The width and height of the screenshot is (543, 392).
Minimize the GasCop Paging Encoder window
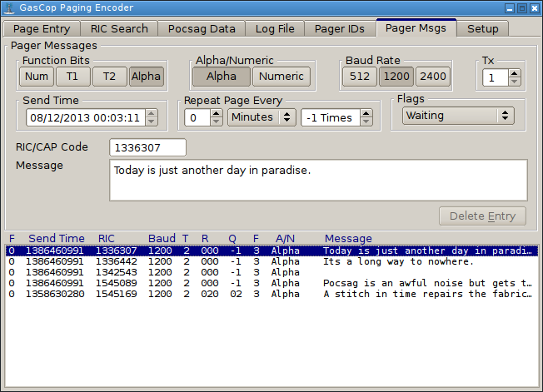(x=510, y=8)
